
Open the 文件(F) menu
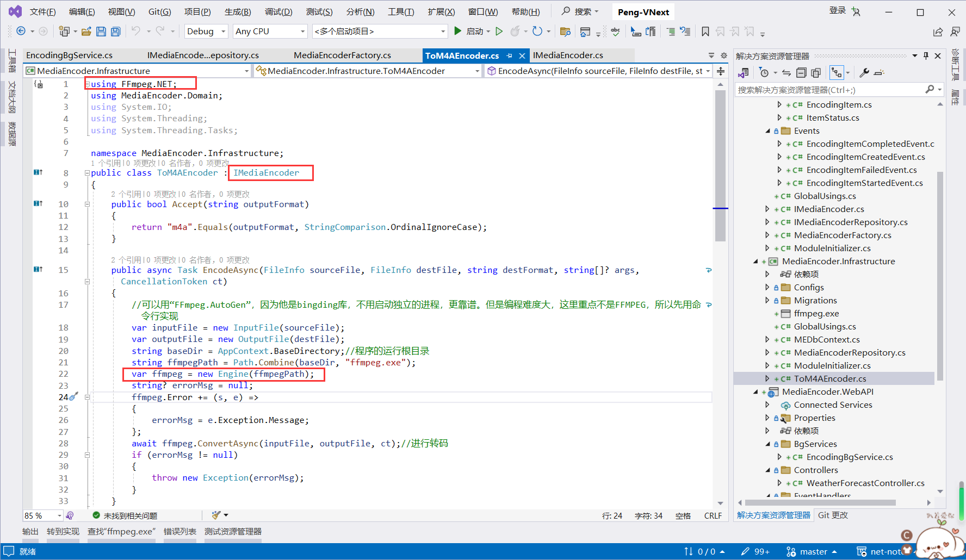[42, 12]
